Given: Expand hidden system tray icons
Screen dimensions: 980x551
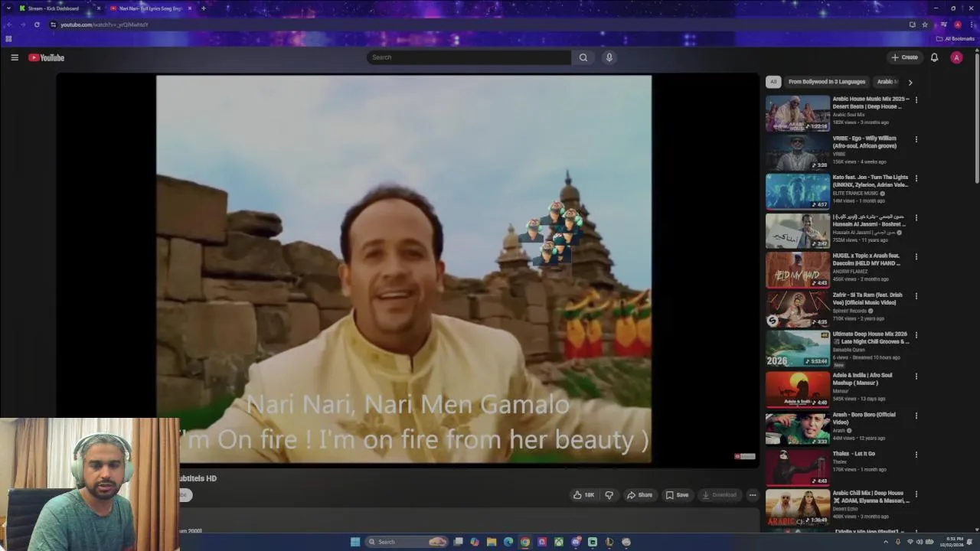Looking at the screenshot, I should click(886, 542).
